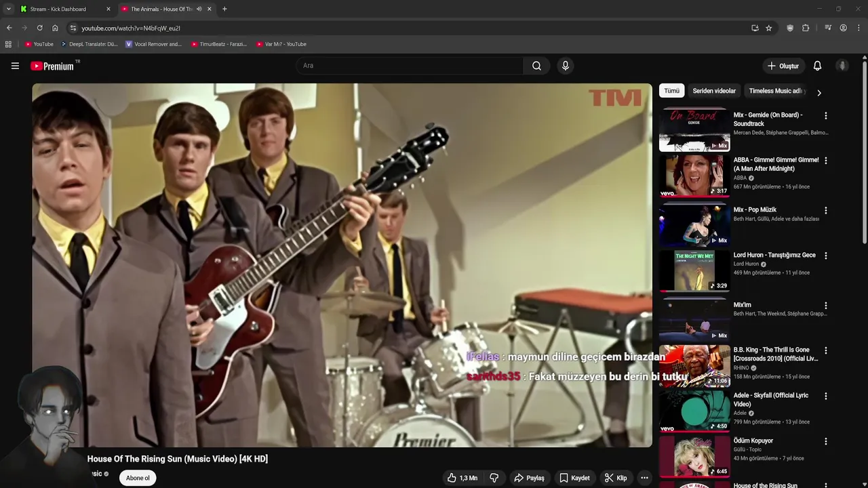Screen dimensions: 868x488
Task: Go back in browser history
Action: click(x=9, y=28)
